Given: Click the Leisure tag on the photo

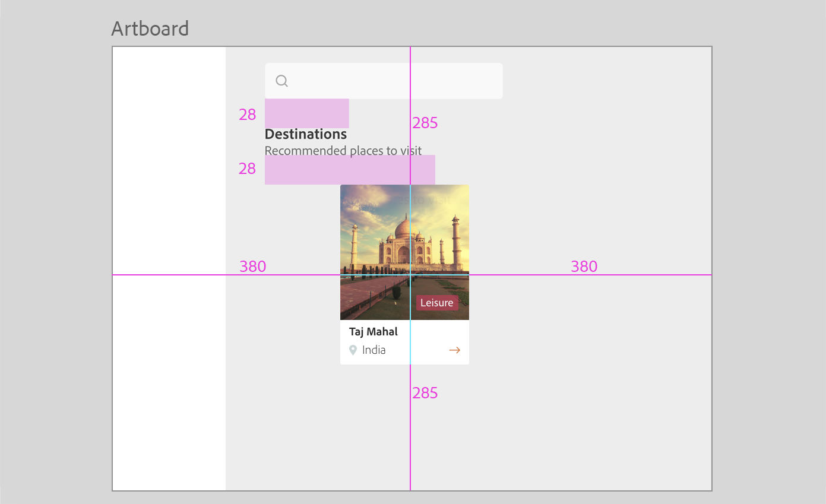Looking at the screenshot, I should (x=437, y=303).
